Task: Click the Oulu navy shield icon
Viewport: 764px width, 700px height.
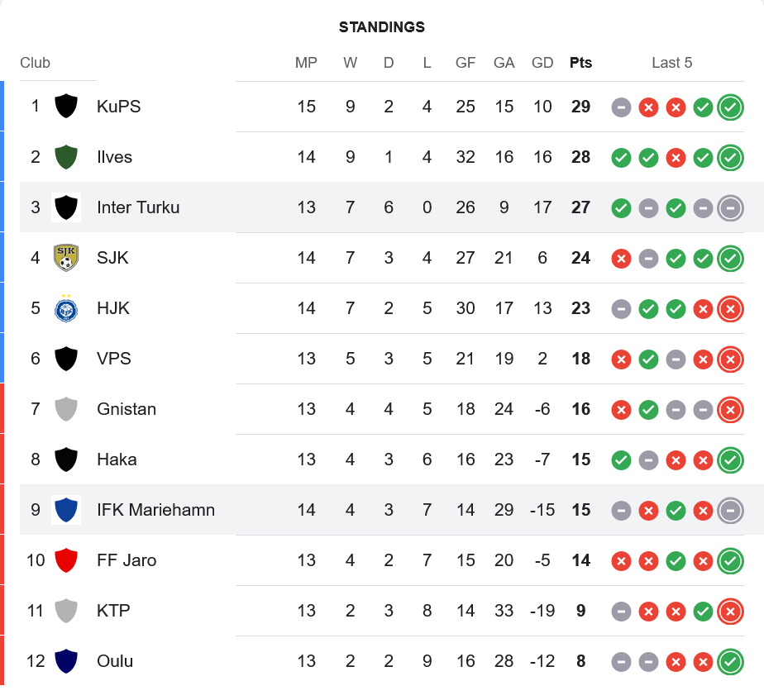Action: tap(66, 661)
